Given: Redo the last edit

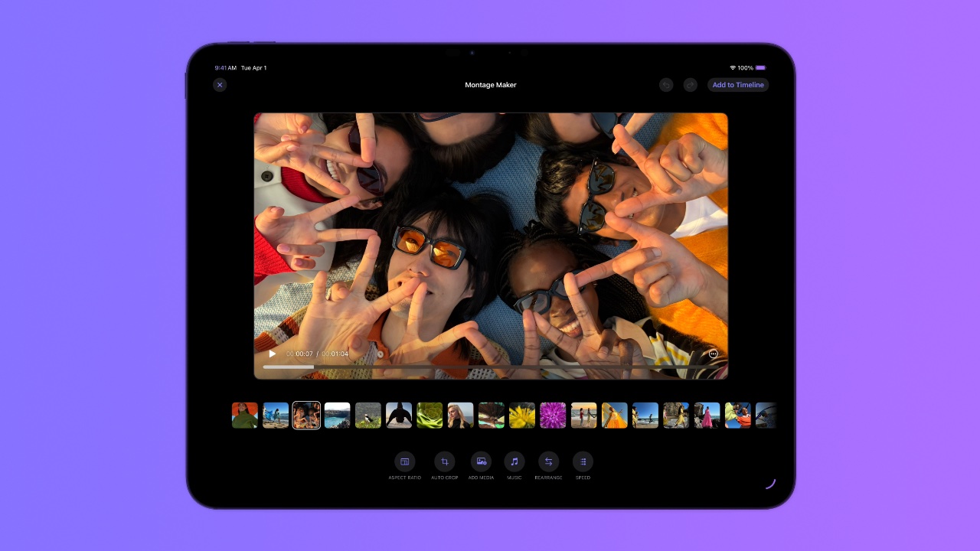Looking at the screenshot, I should pyautogui.click(x=688, y=84).
